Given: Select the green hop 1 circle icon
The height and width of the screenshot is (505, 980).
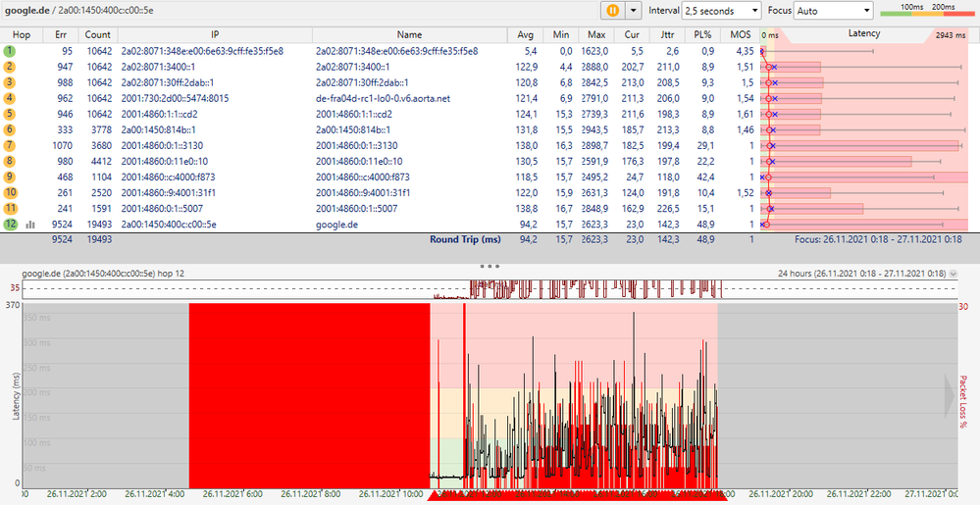Looking at the screenshot, I should tap(10, 50).
